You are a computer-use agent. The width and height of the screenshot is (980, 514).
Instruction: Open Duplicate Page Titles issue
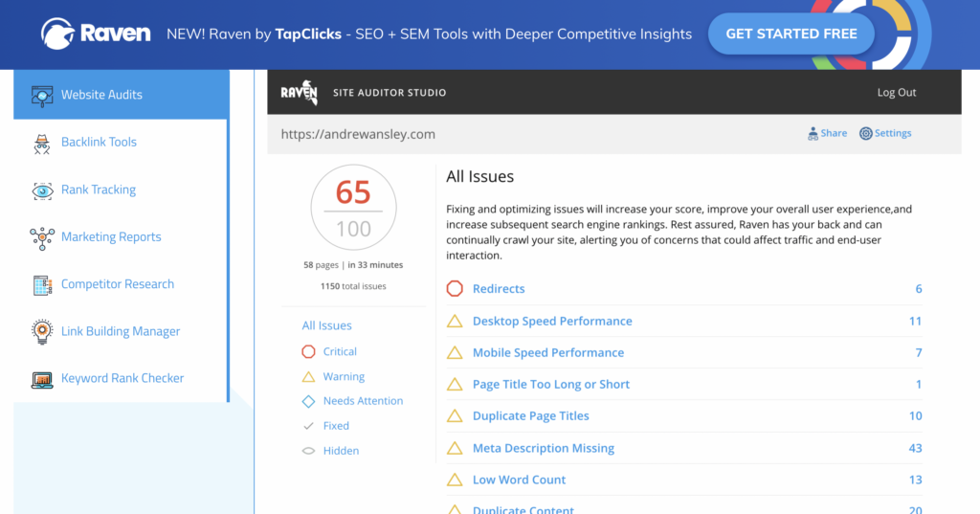530,415
